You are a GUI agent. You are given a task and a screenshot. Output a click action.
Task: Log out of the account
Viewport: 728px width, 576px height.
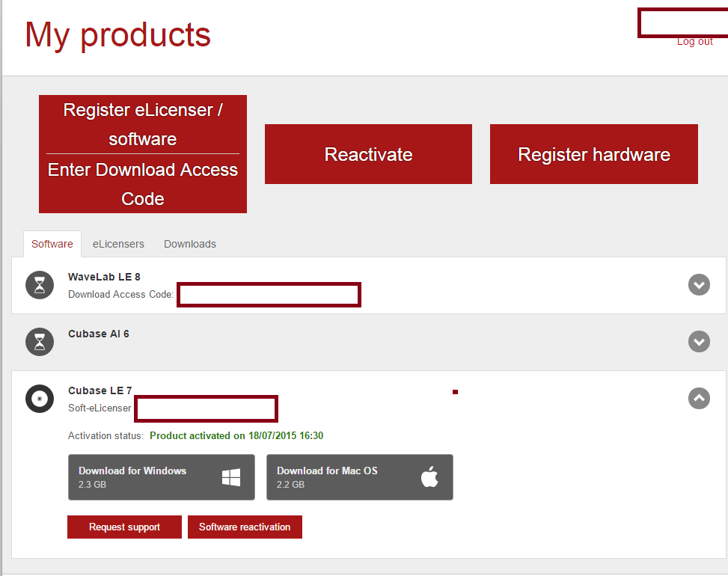pos(694,42)
